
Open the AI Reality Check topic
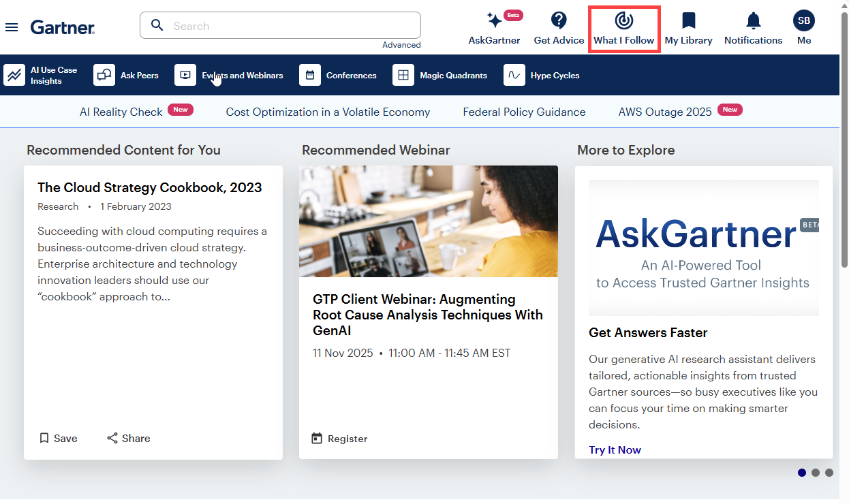[x=121, y=112]
